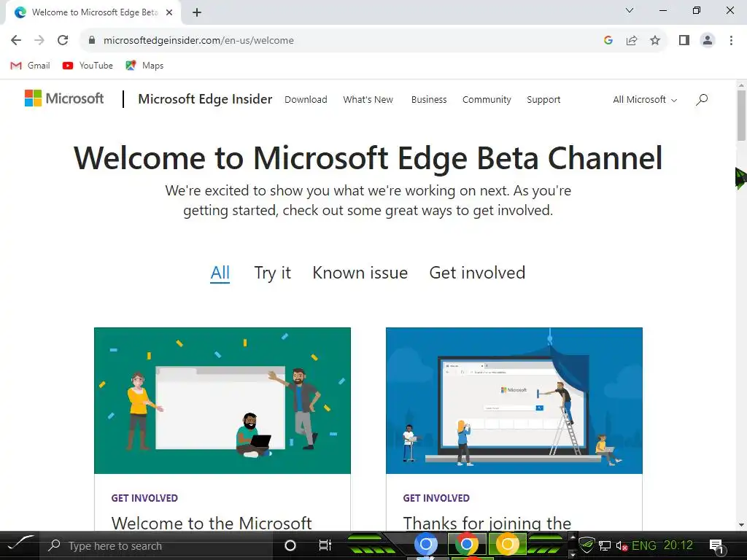This screenshot has width=747, height=560.
Task: Click the page vertical scrollbar thumb
Action: point(741,114)
